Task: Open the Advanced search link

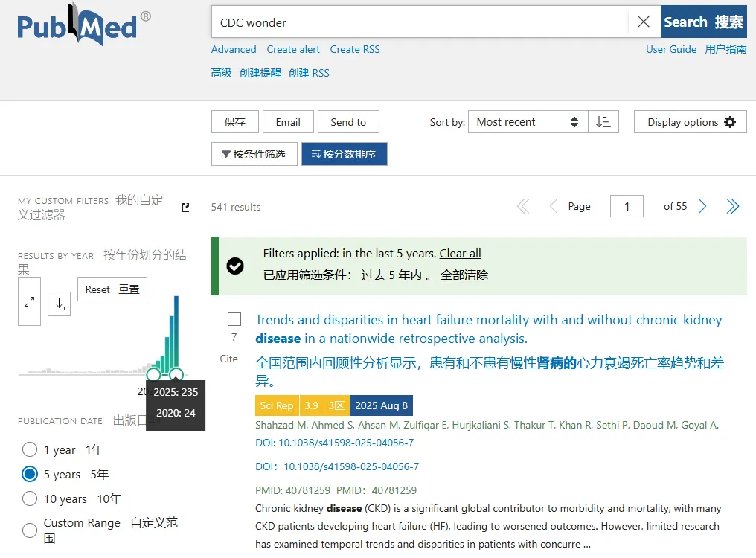Action: click(234, 49)
